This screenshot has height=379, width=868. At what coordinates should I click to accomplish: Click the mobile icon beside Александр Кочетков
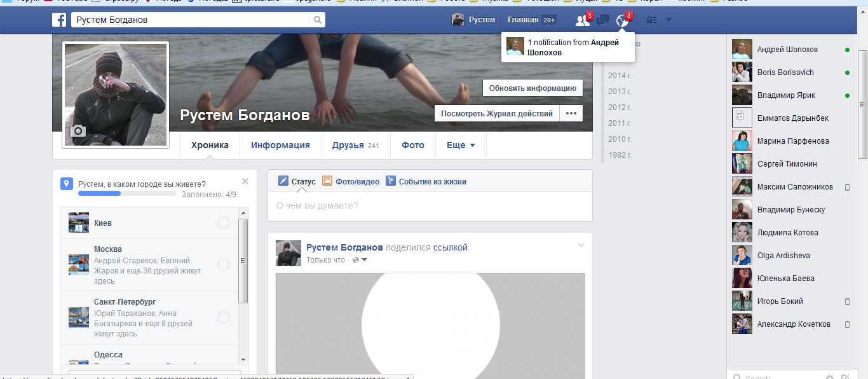click(847, 324)
